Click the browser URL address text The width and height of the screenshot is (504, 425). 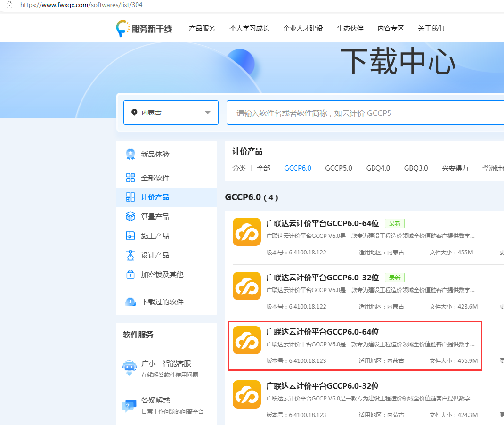coord(81,5)
